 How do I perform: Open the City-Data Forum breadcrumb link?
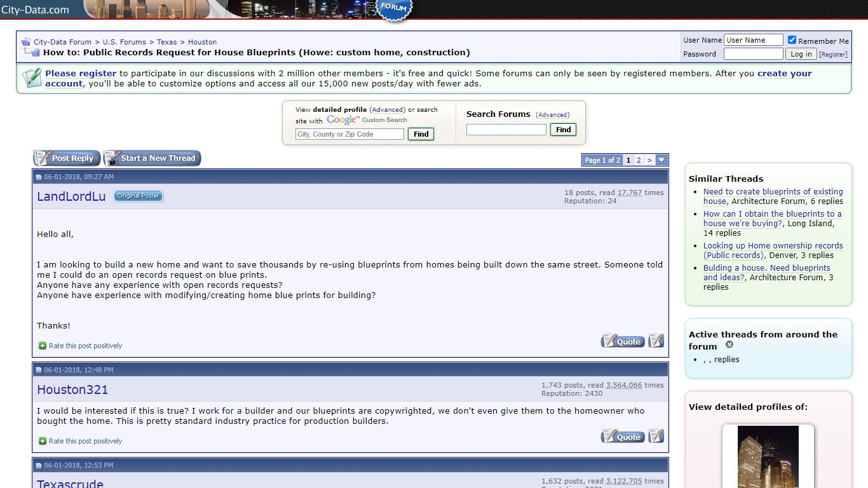[62, 42]
